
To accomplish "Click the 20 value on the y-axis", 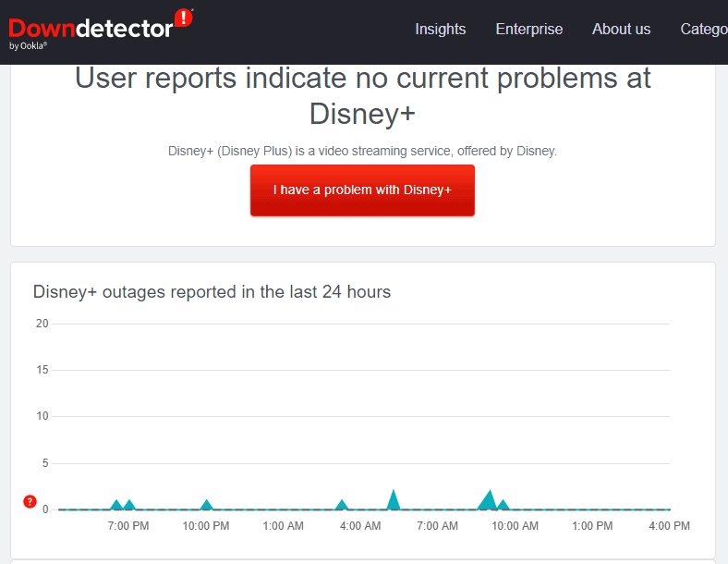I will [x=42, y=324].
